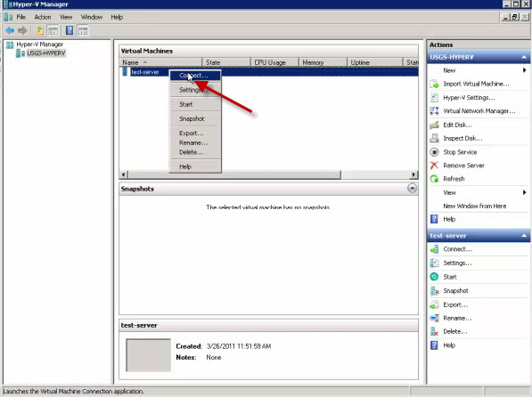Collapse the Snapshots pane with round chevron
This screenshot has height=397, width=532.
412,188
